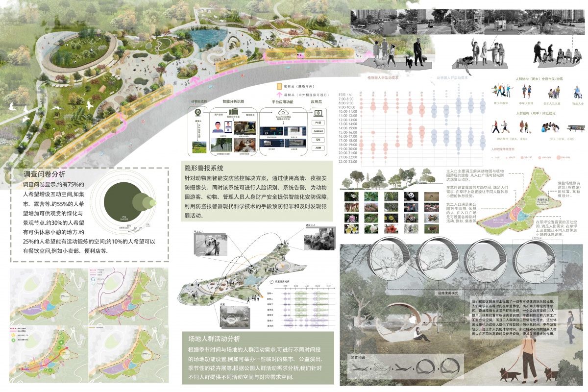Click the 场地人群活动分析 heading
Screen dimensions: 588x392
coord(215,338)
